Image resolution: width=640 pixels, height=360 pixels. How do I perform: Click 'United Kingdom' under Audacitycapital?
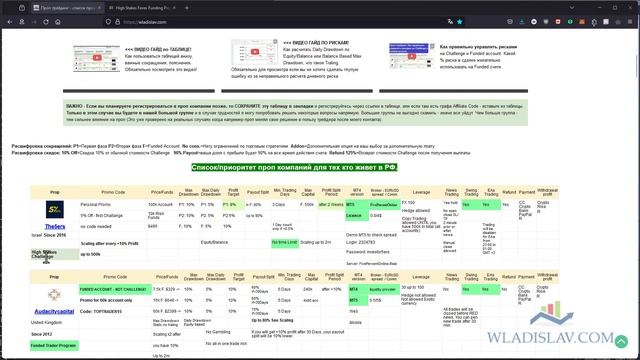tap(46, 322)
